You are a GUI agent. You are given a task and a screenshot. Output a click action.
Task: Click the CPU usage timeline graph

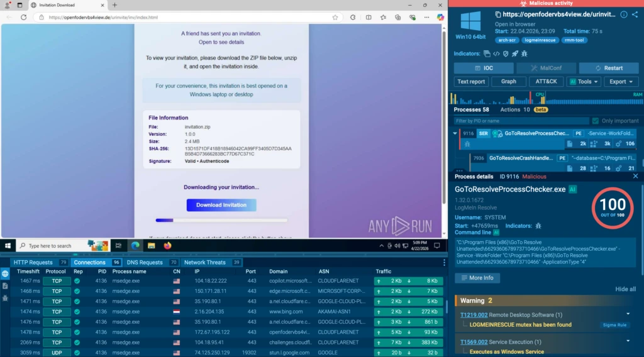tap(547, 98)
